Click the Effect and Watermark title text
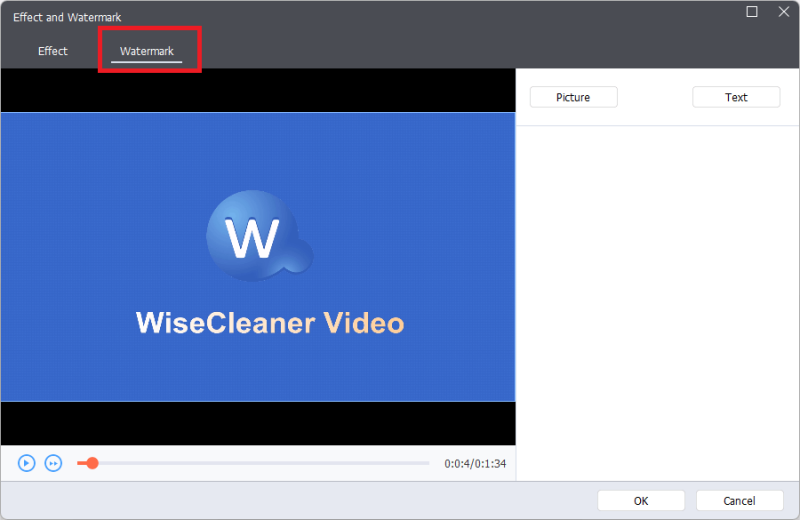800x520 pixels. 67,17
